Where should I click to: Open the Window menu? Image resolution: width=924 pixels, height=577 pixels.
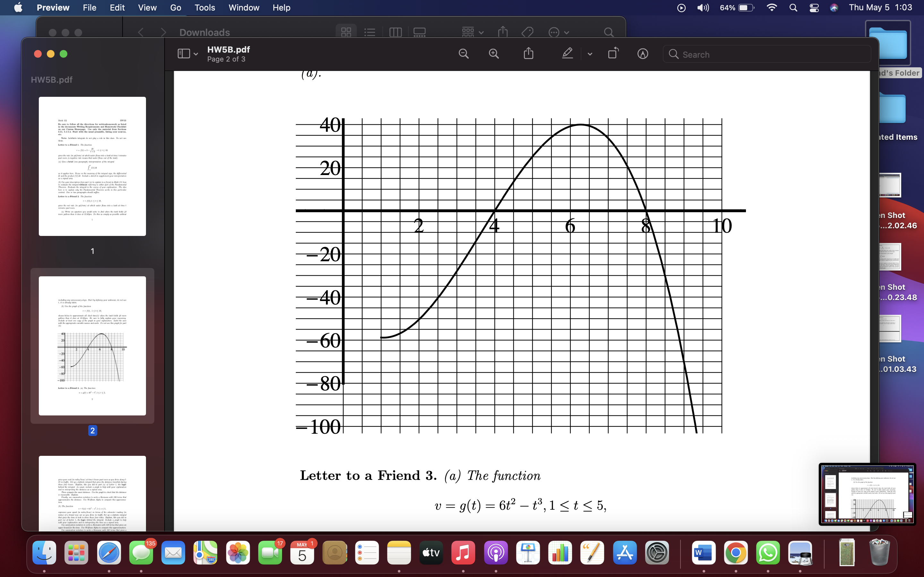244,8
